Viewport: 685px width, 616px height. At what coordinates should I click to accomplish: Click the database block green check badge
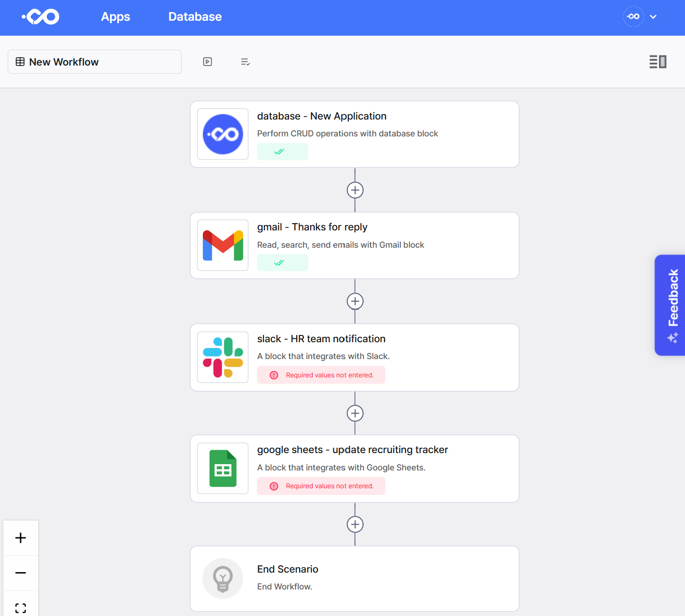[282, 151]
